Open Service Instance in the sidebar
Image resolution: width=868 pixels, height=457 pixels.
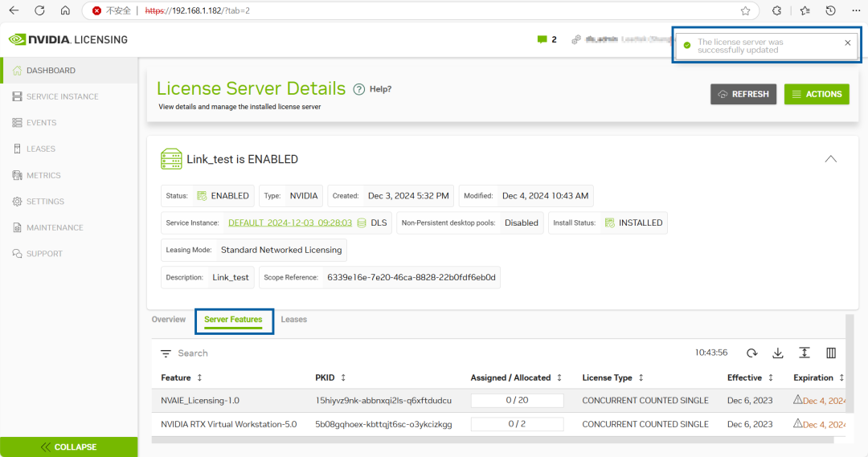pyautogui.click(x=69, y=96)
